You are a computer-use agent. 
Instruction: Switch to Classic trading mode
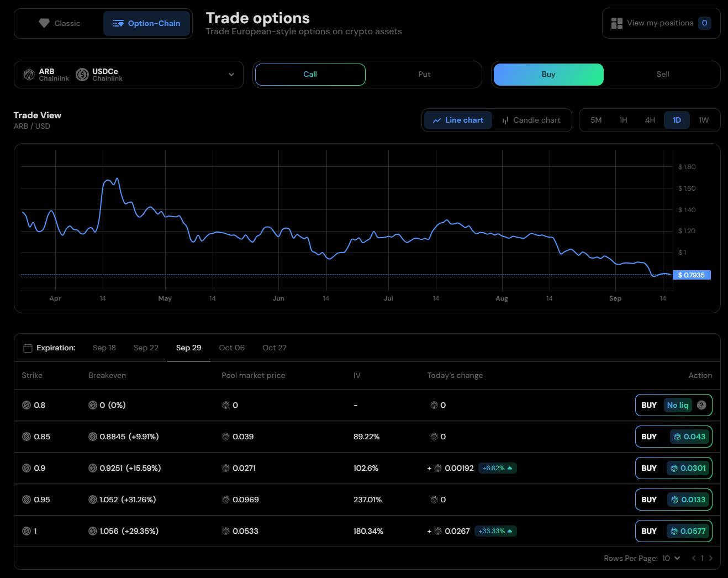[60, 23]
